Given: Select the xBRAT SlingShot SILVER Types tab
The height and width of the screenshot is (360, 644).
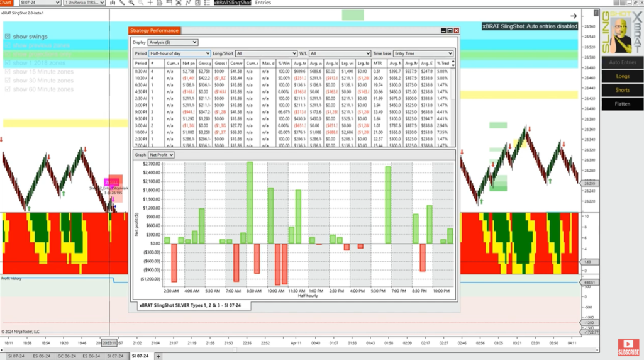Looking at the screenshot, I should point(190,305).
